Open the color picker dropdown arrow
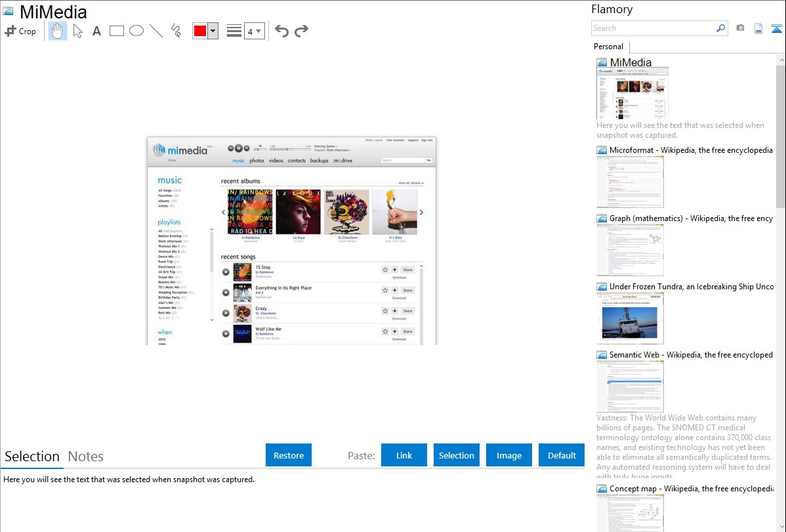The image size is (786, 532). [213, 31]
